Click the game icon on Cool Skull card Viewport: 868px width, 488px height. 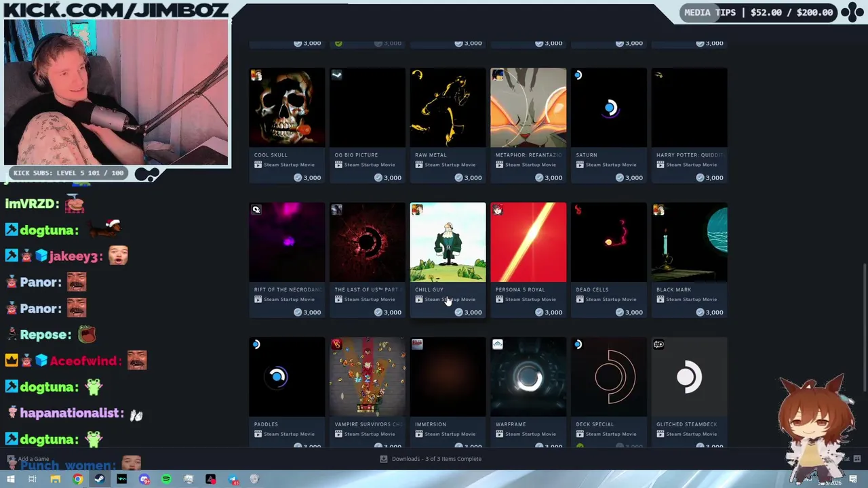(x=256, y=75)
